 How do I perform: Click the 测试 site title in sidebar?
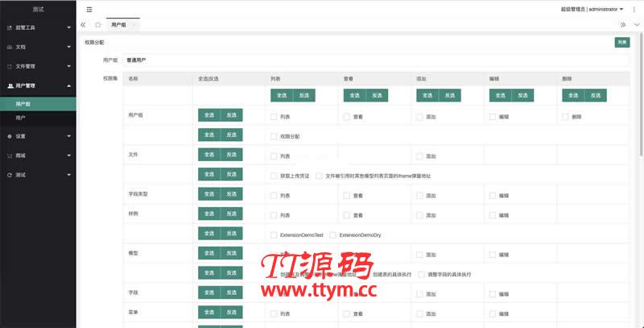pos(38,10)
